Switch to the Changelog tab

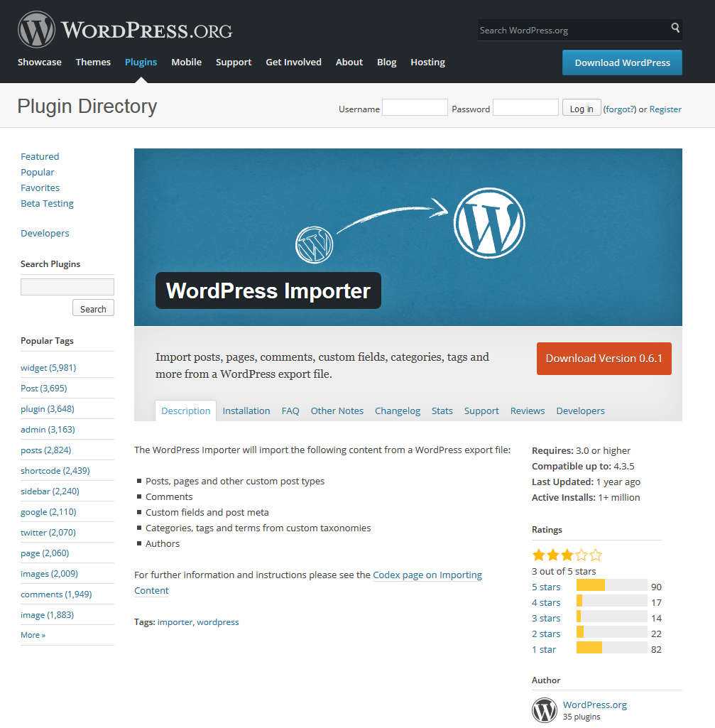(x=398, y=411)
